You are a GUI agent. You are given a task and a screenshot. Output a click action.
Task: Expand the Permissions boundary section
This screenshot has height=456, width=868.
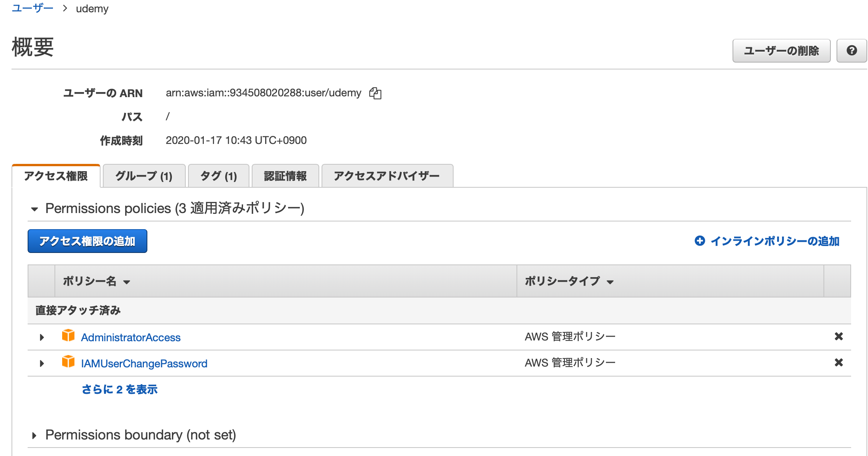[x=35, y=435]
